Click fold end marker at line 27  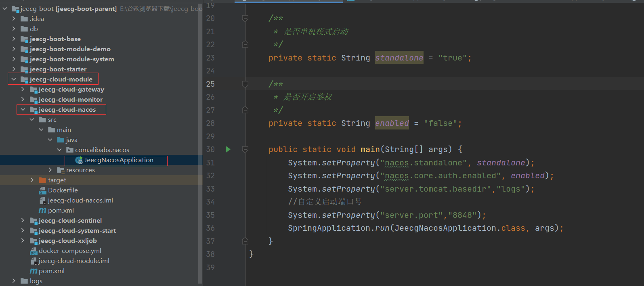[x=245, y=110]
